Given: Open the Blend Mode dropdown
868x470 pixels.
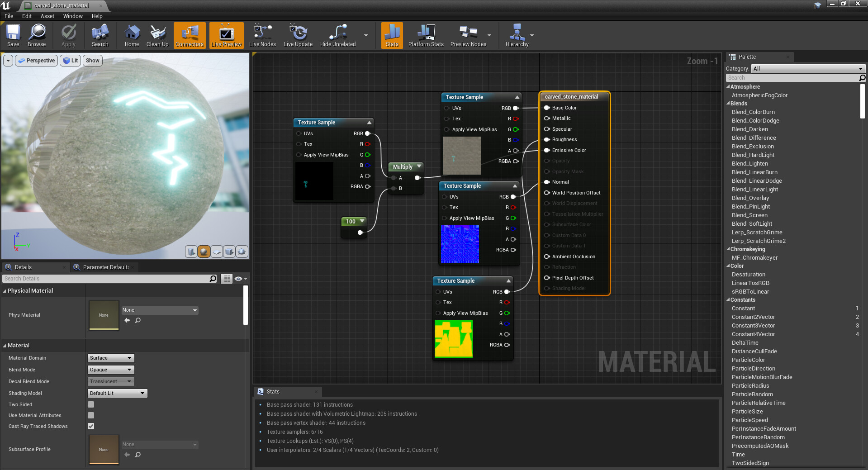Looking at the screenshot, I should (111, 370).
